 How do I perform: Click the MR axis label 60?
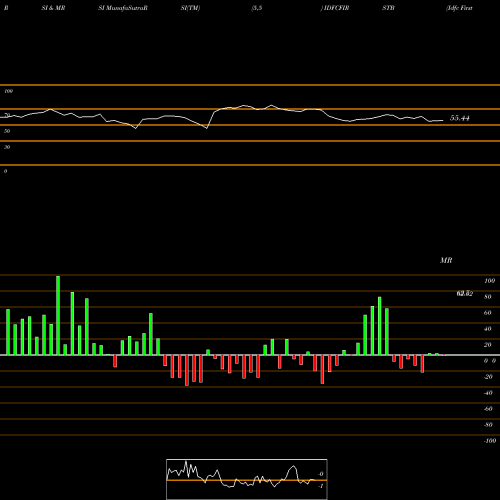[x=488, y=313]
